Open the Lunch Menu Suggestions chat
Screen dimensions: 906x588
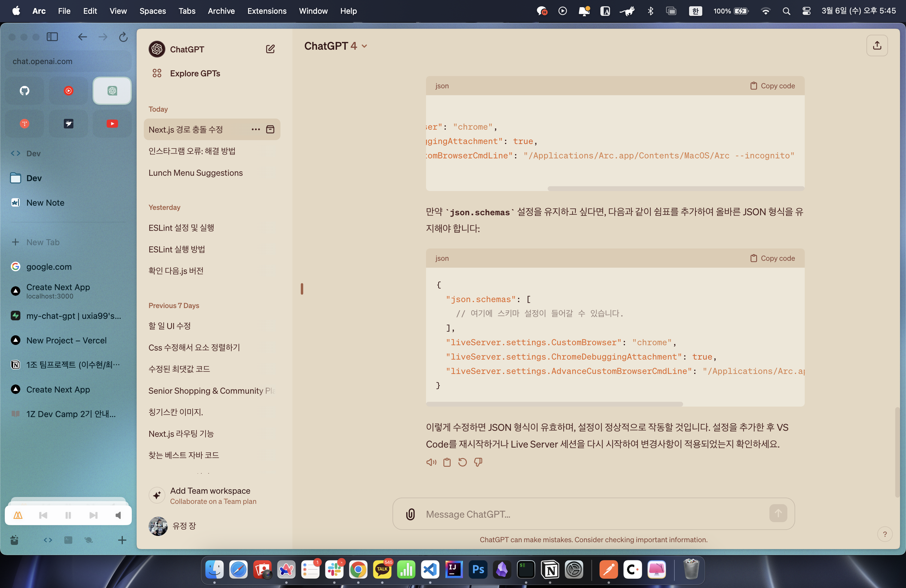[212, 173]
